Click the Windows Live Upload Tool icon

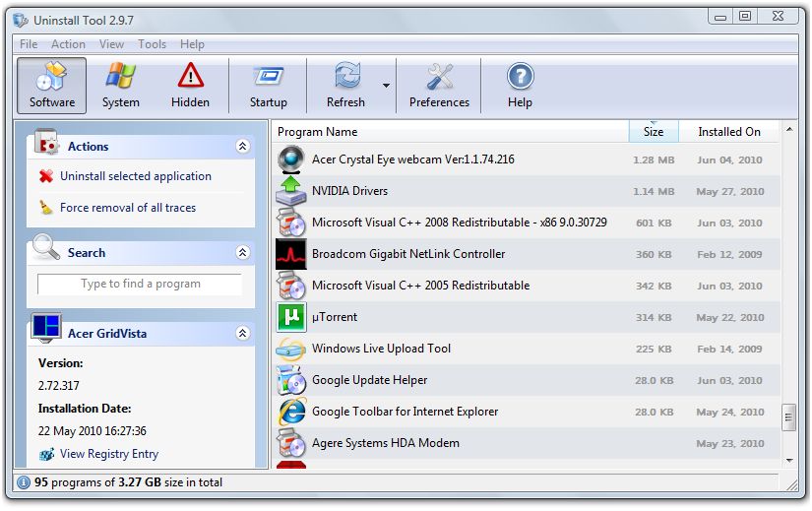coord(291,349)
